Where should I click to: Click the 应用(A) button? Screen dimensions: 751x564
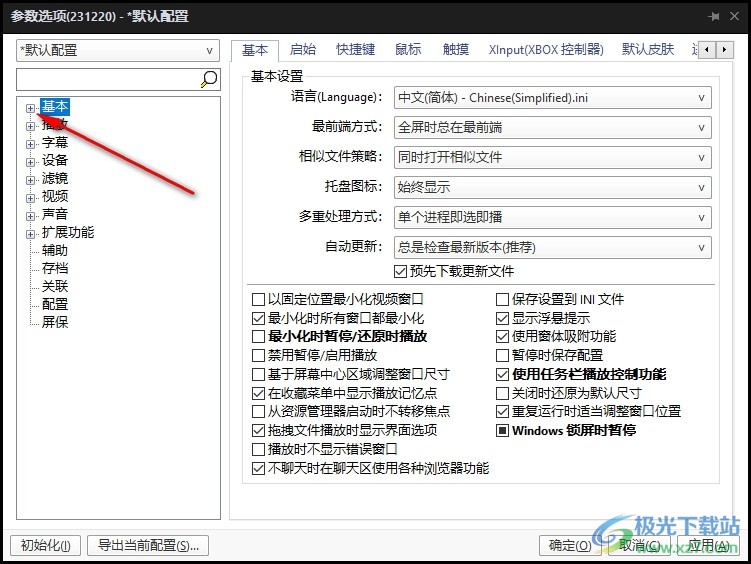pos(708,545)
